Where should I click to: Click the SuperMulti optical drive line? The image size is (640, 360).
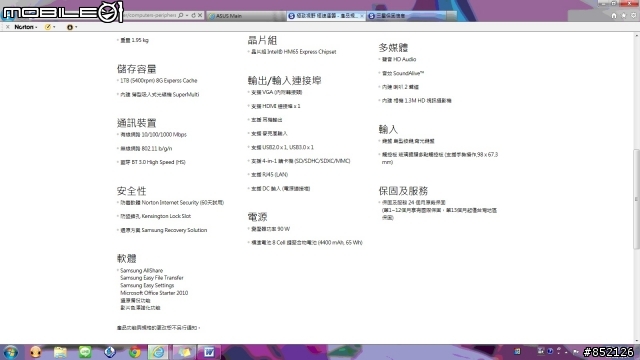[x=160, y=95]
